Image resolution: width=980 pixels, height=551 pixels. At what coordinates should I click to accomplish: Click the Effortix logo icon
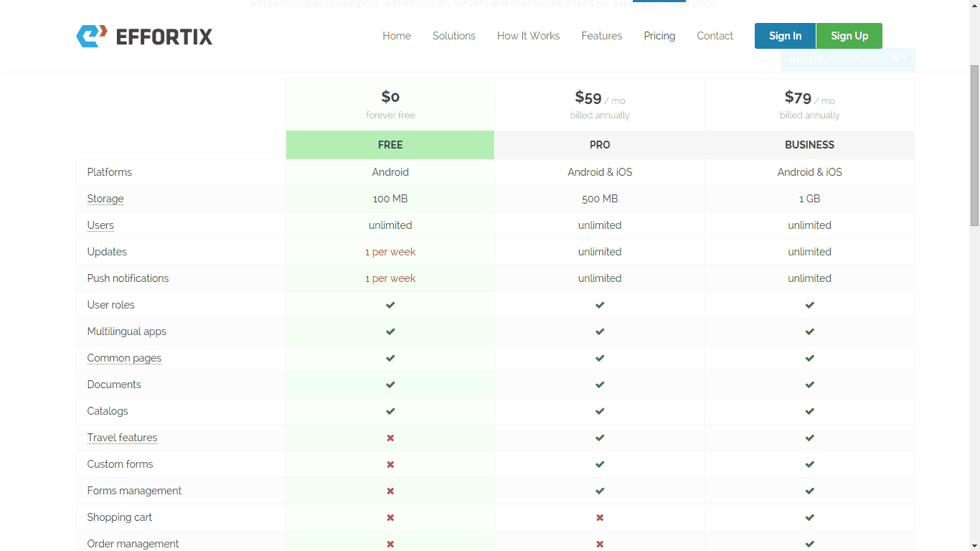pos(92,36)
